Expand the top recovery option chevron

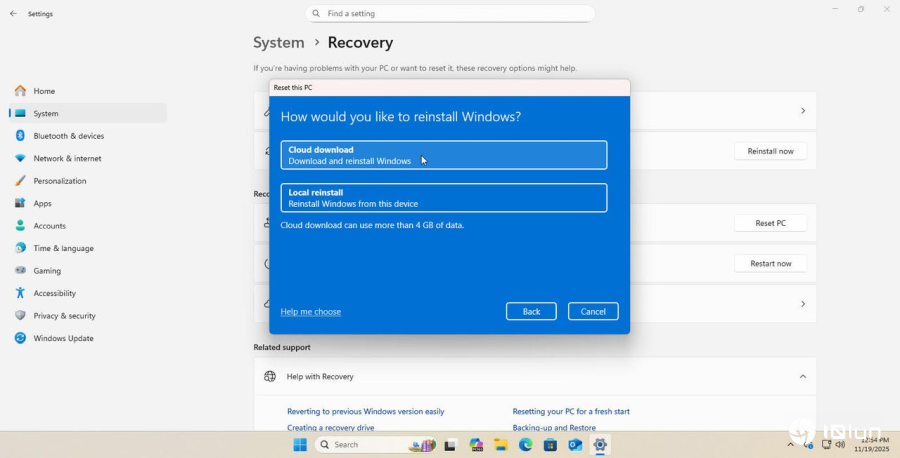pyautogui.click(x=802, y=111)
